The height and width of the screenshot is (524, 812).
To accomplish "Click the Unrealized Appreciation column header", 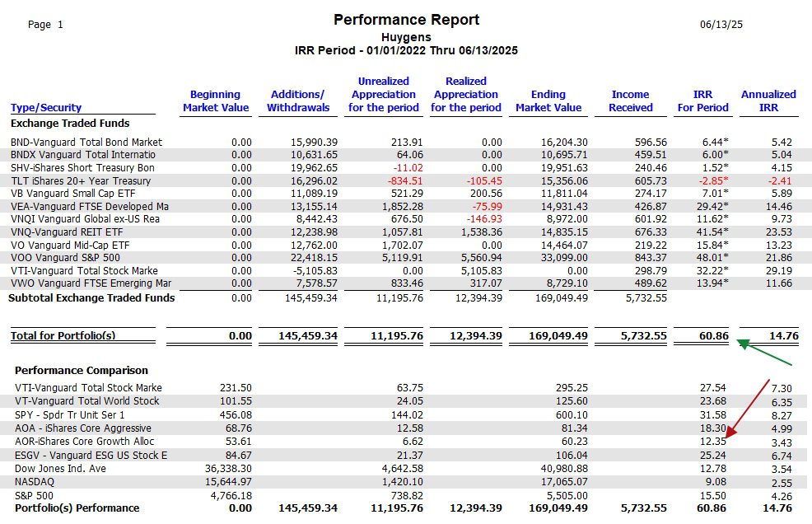I will click(383, 94).
